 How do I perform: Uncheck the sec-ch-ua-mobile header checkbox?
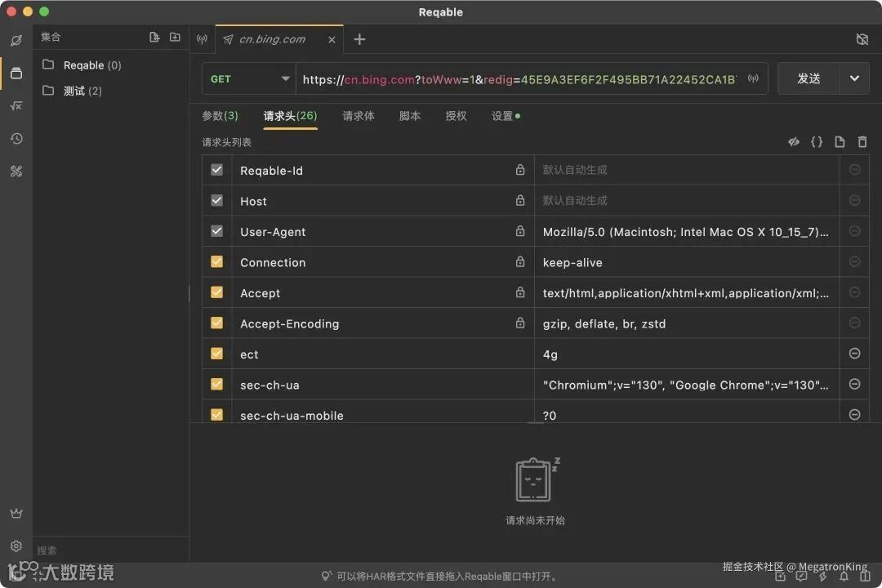coord(216,415)
